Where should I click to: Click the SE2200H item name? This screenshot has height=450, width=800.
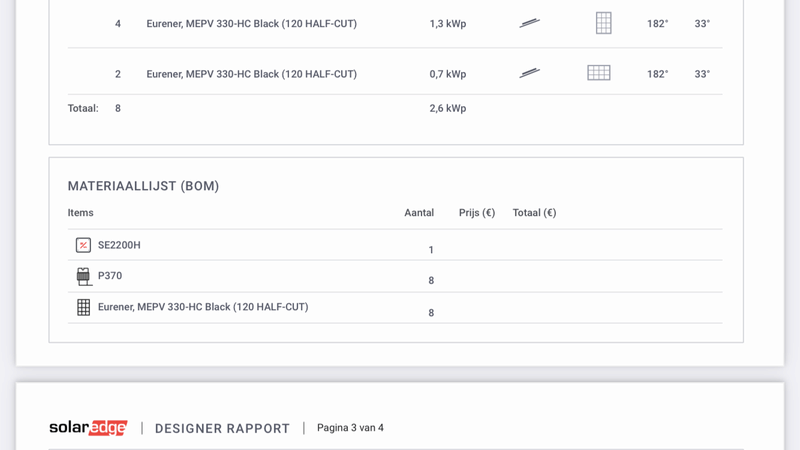click(119, 245)
